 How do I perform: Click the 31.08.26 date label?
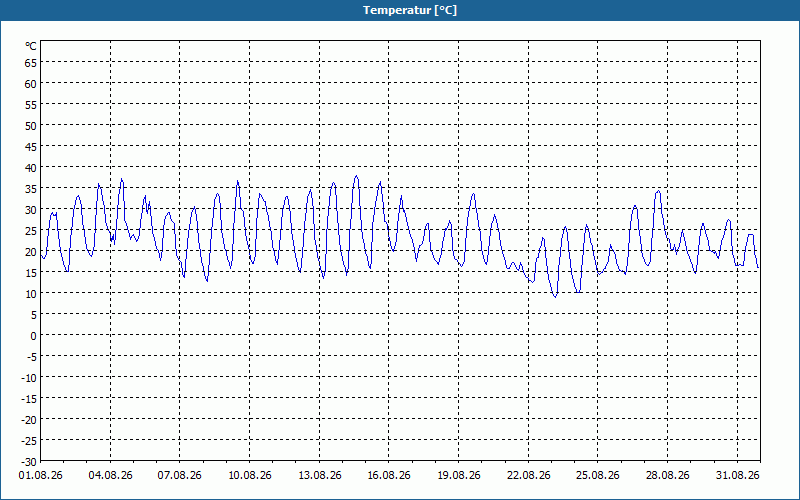(737, 476)
